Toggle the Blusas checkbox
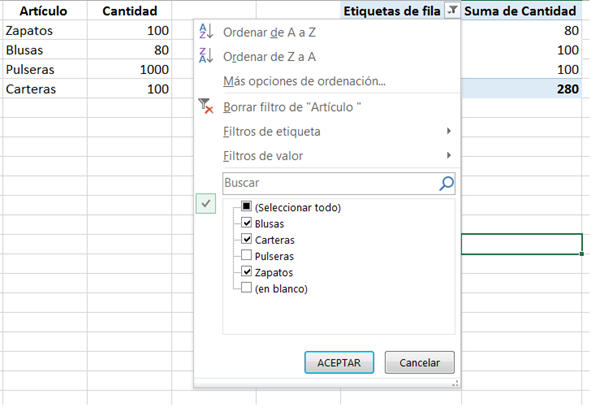 pos(247,224)
